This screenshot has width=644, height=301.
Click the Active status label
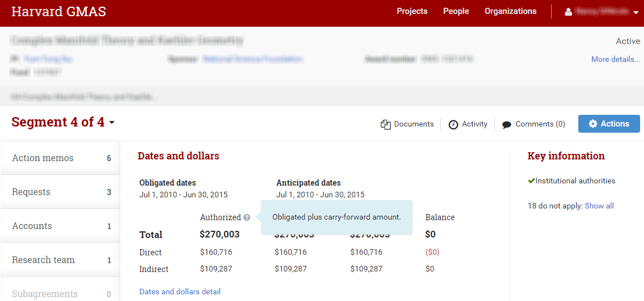tap(628, 41)
